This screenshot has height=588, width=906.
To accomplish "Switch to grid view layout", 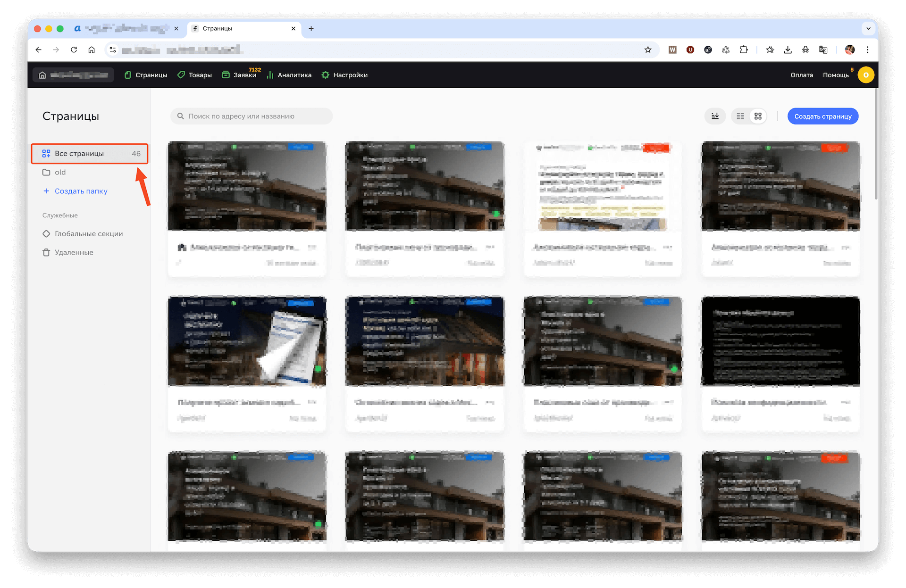I will 758,116.
